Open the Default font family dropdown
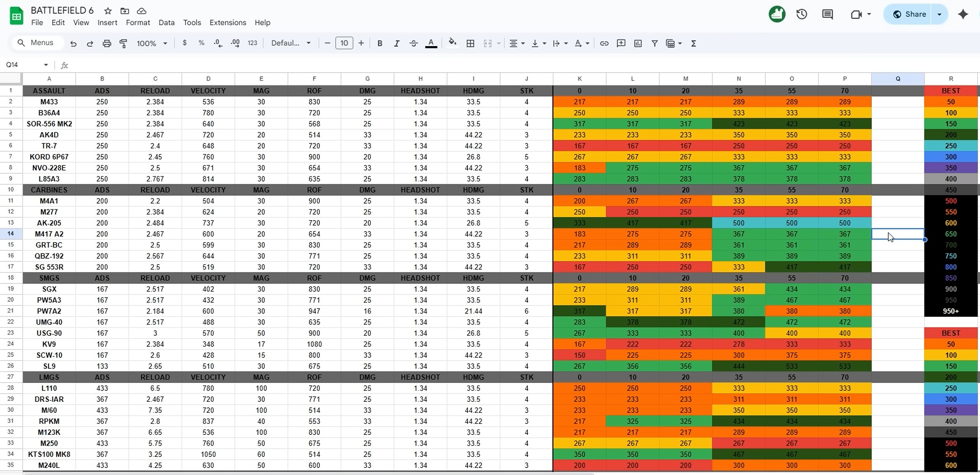Screen dimensions: 980x475 (291, 43)
